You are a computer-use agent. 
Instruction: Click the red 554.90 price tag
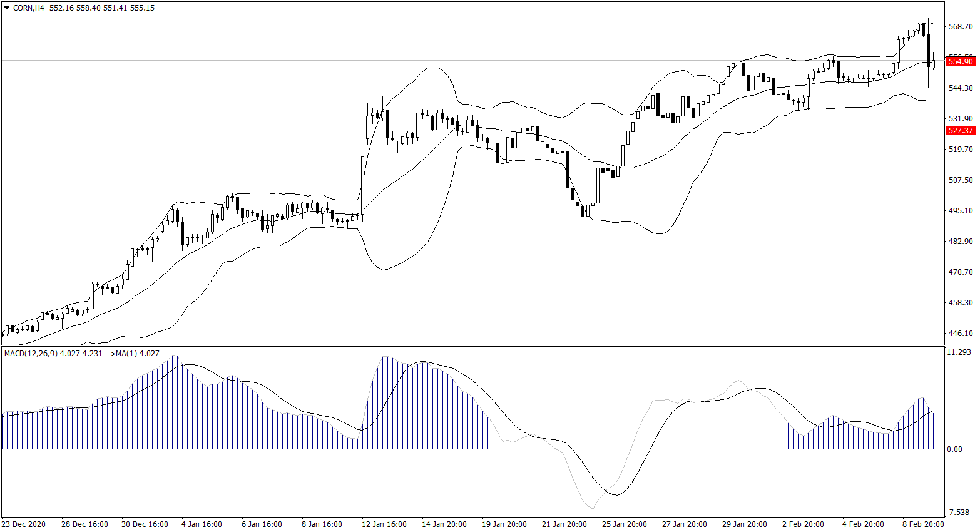(x=960, y=61)
